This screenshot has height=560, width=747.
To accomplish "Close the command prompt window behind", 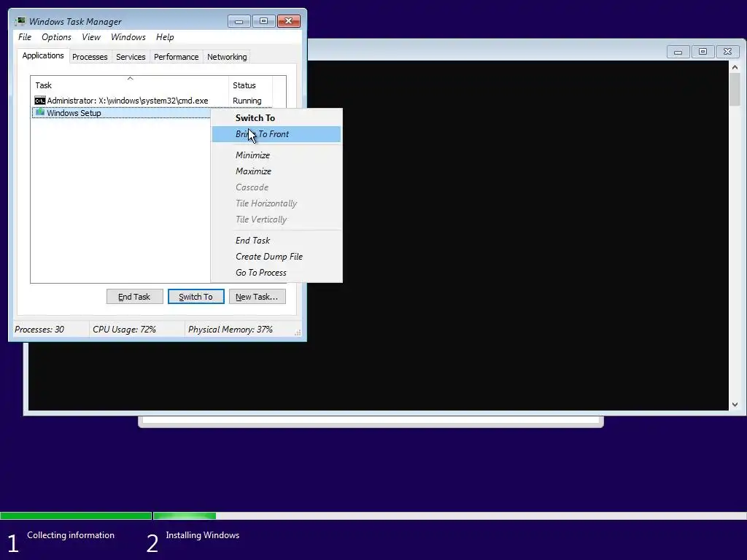I will pyautogui.click(x=727, y=52).
